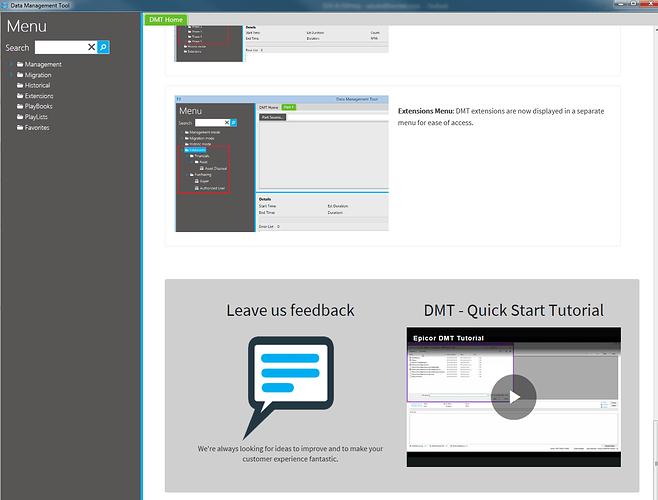Click the search magnifier button
This screenshot has width=658, height=500.
[x=103, y=47]
